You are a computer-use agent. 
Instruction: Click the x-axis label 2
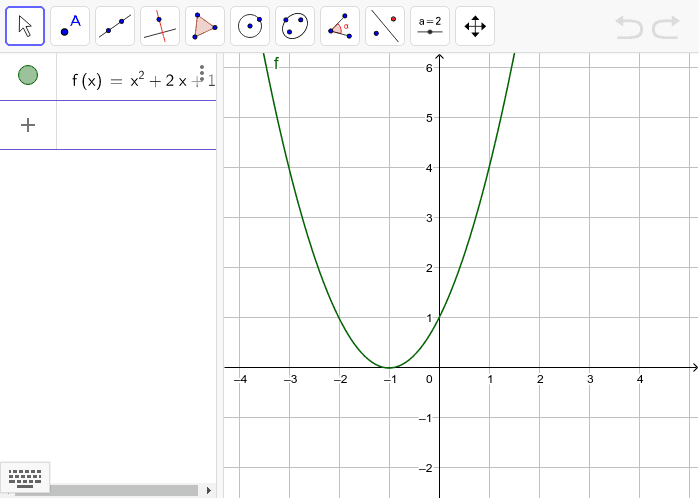(540, 379)
